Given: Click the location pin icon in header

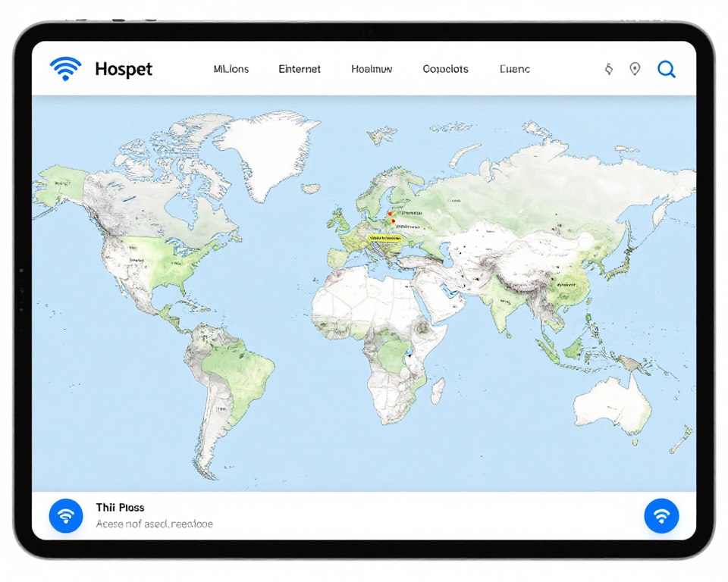Looking at the screenshot, I should 635,69.
